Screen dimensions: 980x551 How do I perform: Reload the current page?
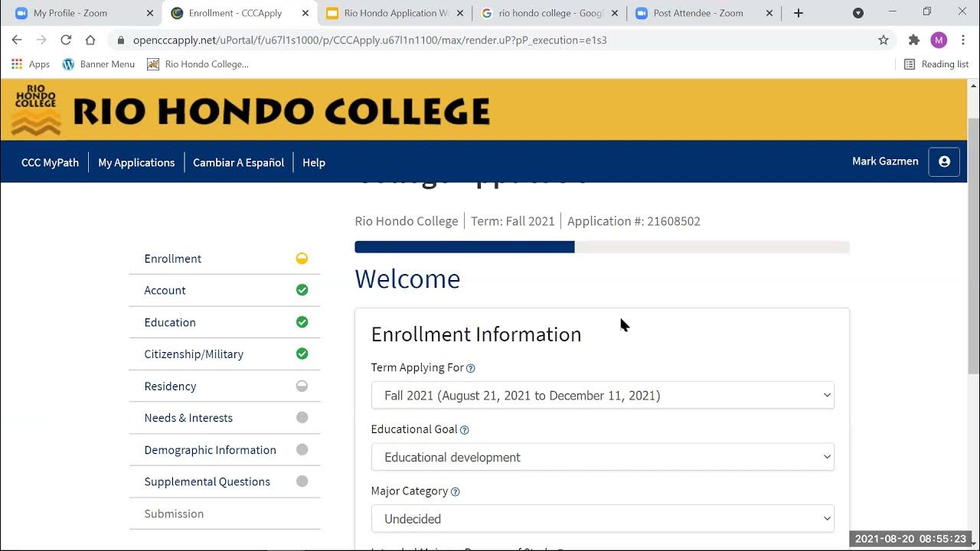point(66,40)
